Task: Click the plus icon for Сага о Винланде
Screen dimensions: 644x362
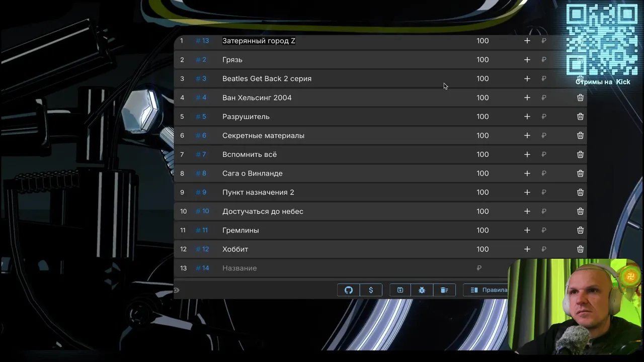Action: 527,173
